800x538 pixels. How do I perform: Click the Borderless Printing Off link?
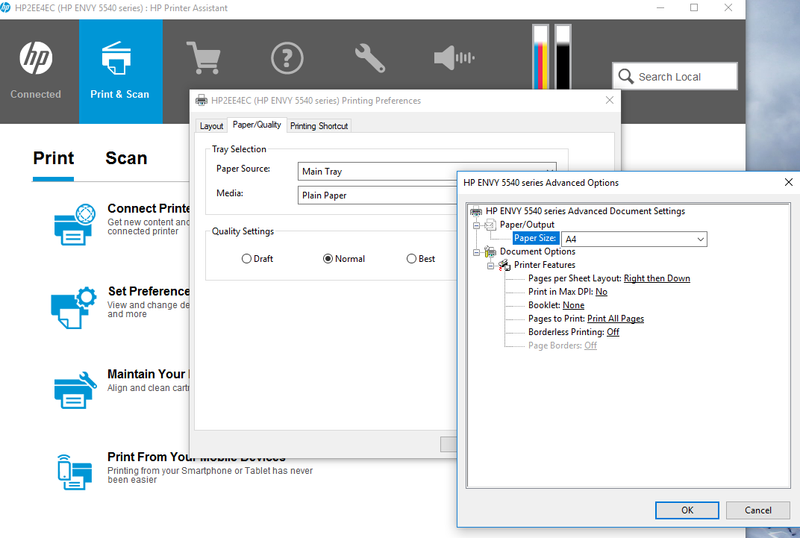pos(613,332)
